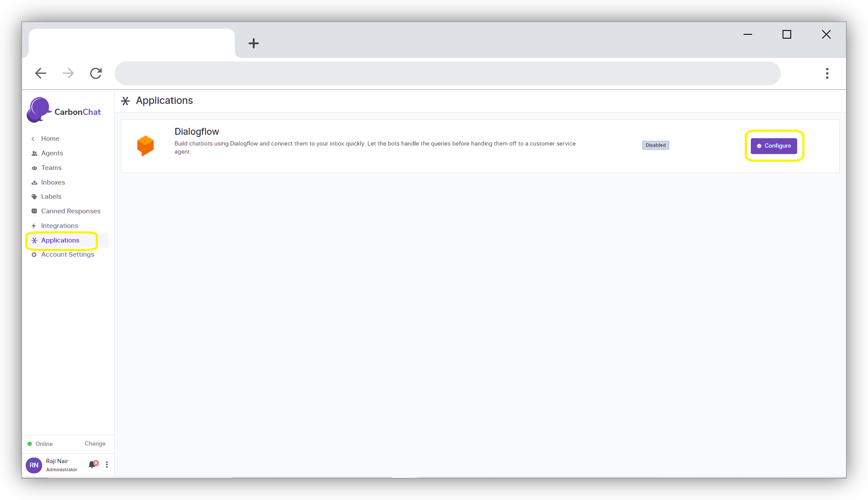Viewport: 868px width, 500px height.
Task: Navigate to Integrations
Action: (x=59, y=226)
